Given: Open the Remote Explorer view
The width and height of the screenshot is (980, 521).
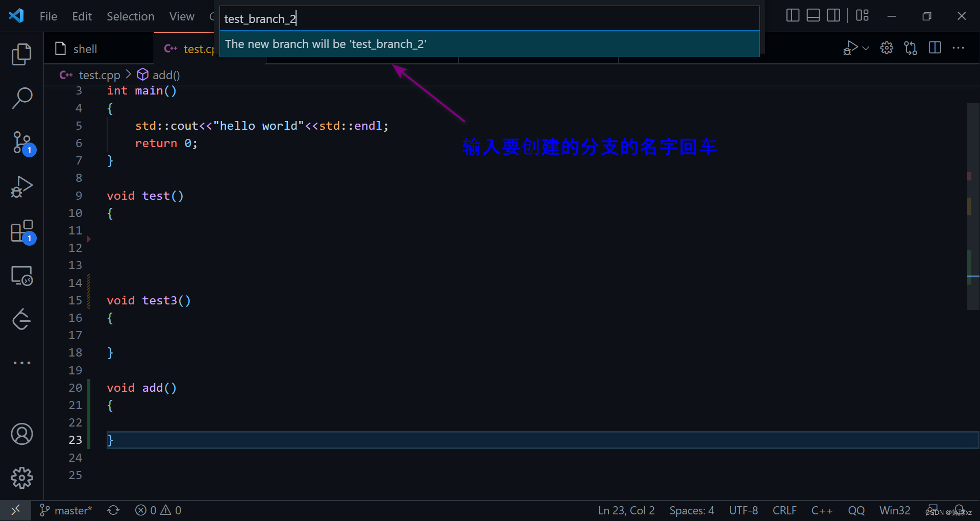Looking at the screenshot, I should click(x=21, y=276).
